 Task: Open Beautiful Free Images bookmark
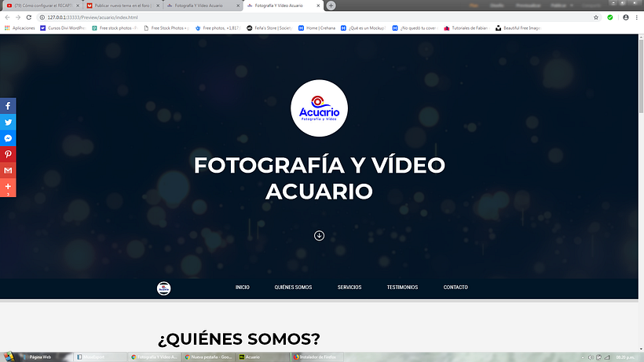(518, 28)
